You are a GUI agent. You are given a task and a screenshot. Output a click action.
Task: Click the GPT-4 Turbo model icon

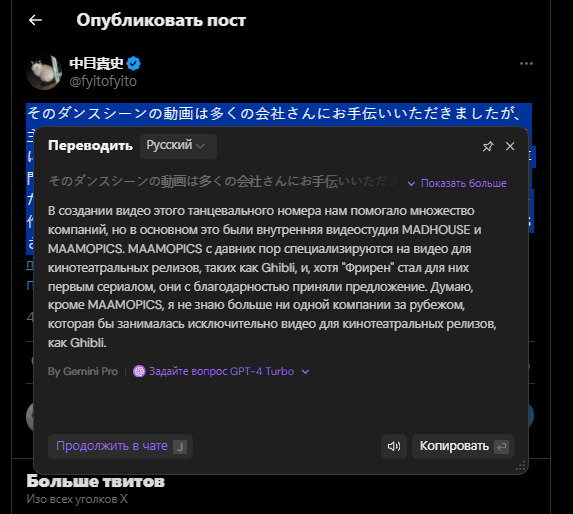coord(139,371)
